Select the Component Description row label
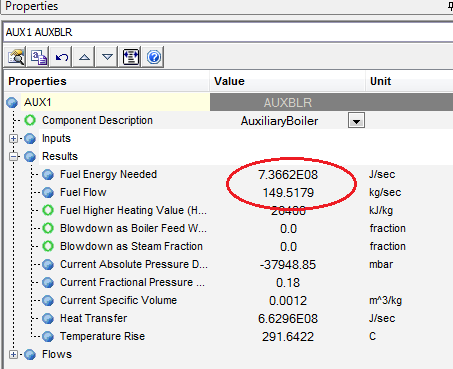 coord(97,120)
